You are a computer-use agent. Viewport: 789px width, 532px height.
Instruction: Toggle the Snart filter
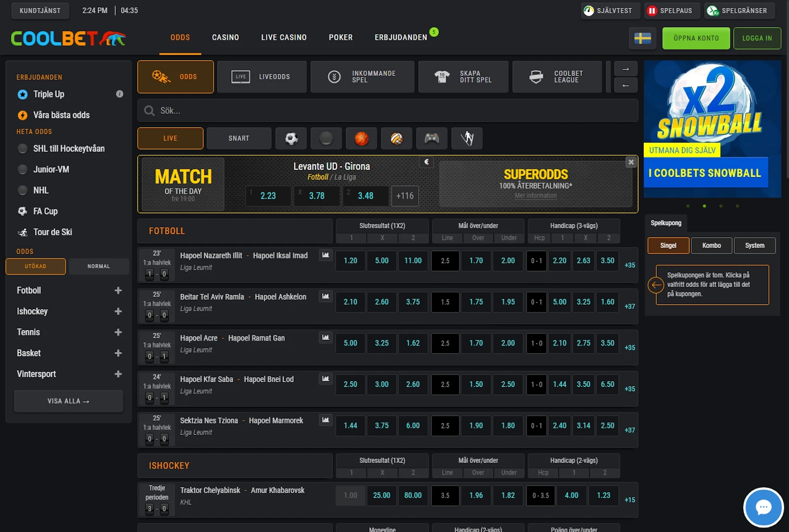[x=239, y=139]
